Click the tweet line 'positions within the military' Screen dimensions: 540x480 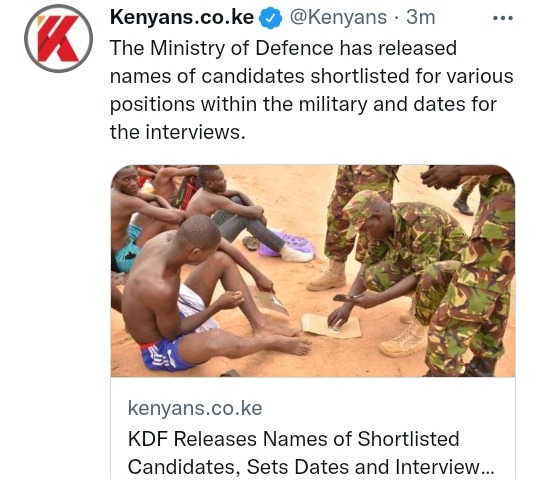tap(303, 104)
